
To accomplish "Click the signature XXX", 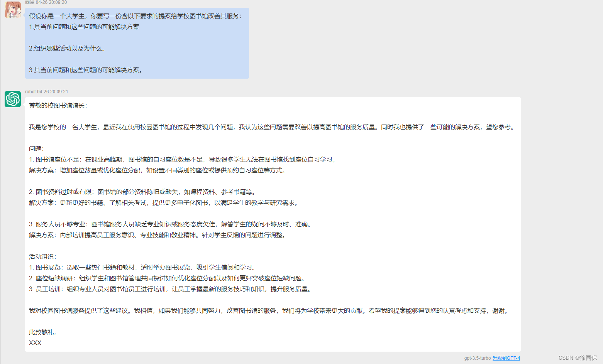I will click(35, 343).
